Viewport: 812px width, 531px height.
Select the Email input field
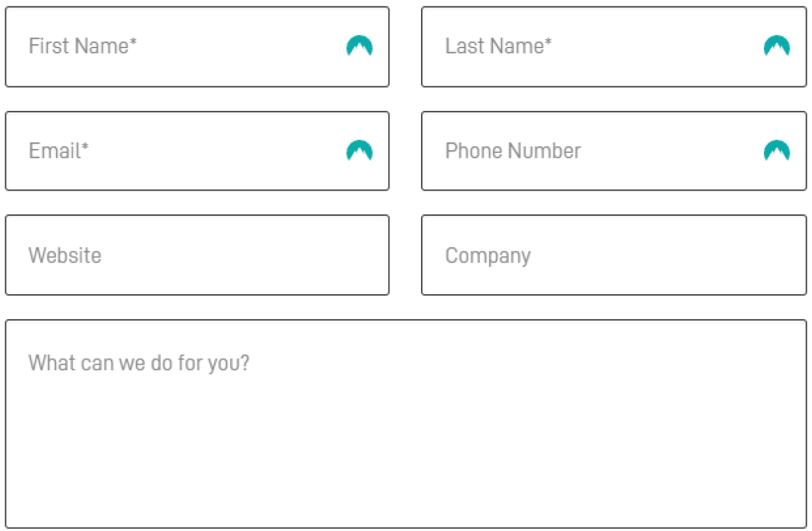197,151
